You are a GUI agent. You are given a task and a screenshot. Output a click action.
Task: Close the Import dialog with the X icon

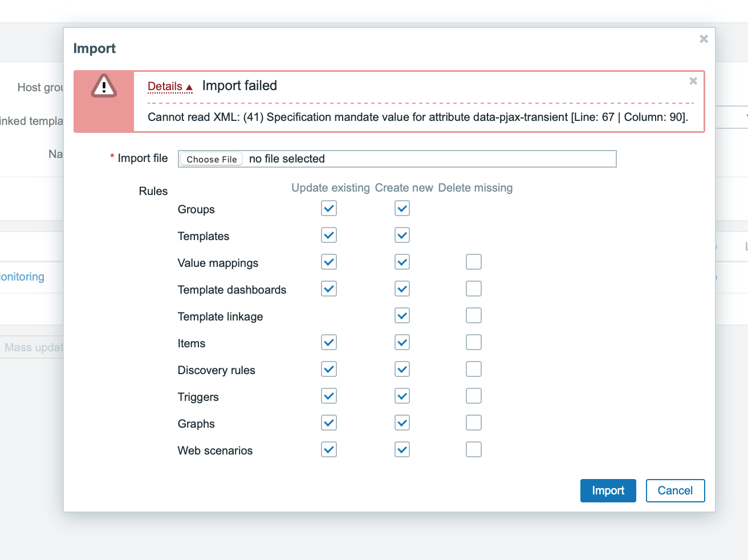coord(704,39)
